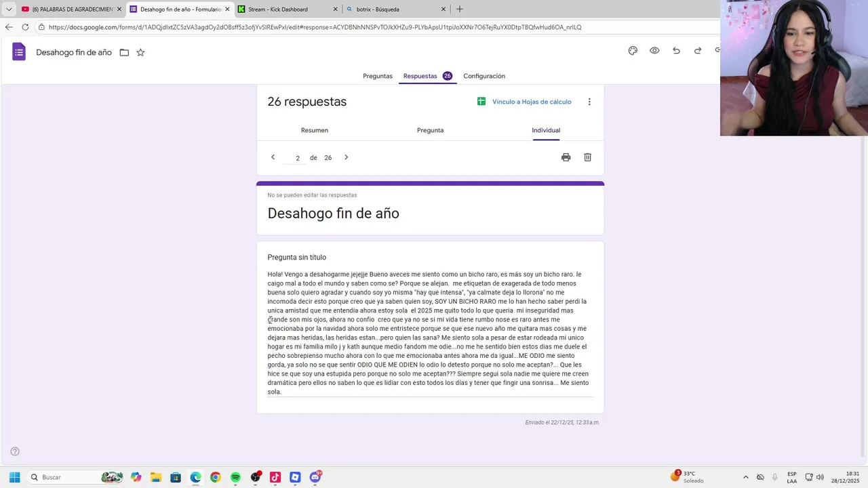Click the address bar URL
The width and height of the screenshot is (868, 488).
(315, 27)
